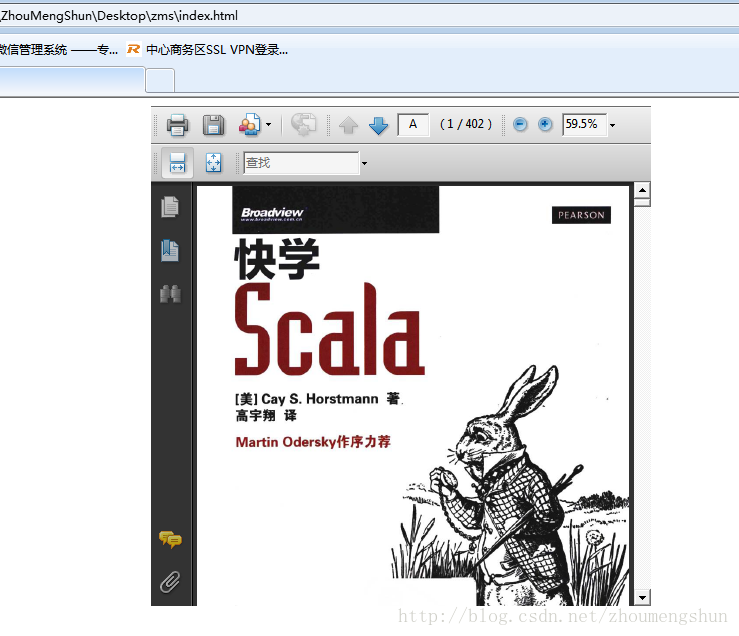Open the 查找 search options dropdown arrow
Screen dimensions: 739x636
tap(364, 164)
